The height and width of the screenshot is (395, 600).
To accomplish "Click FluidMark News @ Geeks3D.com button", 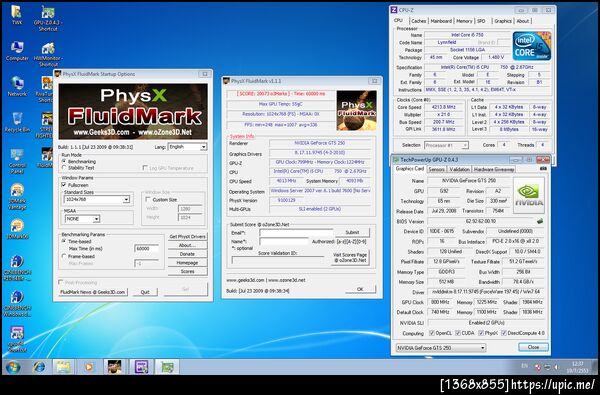I will (93, 292).
